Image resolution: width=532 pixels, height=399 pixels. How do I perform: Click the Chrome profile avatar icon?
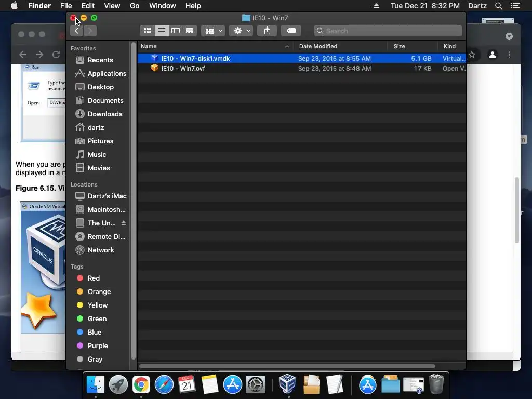pyautogui.click(x=493, y=55)
